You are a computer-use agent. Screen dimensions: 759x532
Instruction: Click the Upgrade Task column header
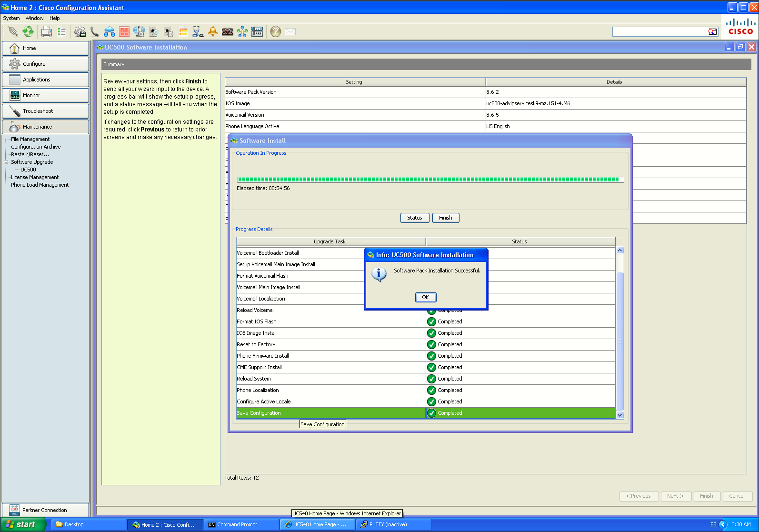(x=331, y=241)
